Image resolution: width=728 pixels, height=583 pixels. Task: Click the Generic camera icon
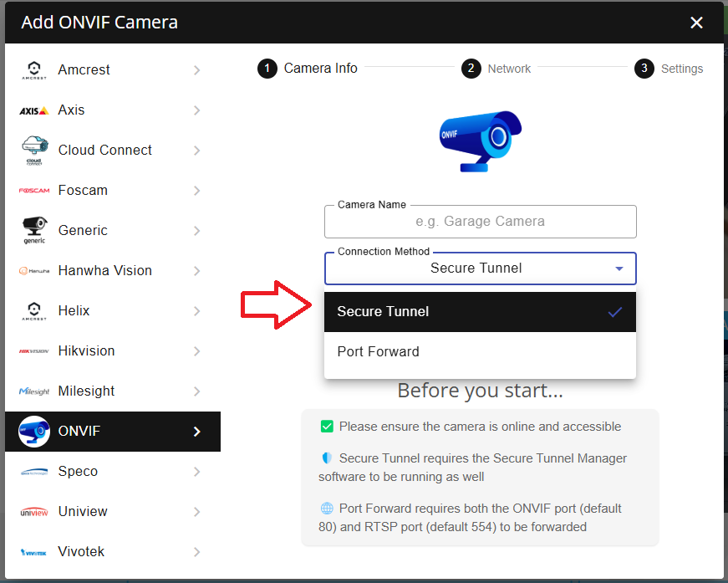point(34,230)
